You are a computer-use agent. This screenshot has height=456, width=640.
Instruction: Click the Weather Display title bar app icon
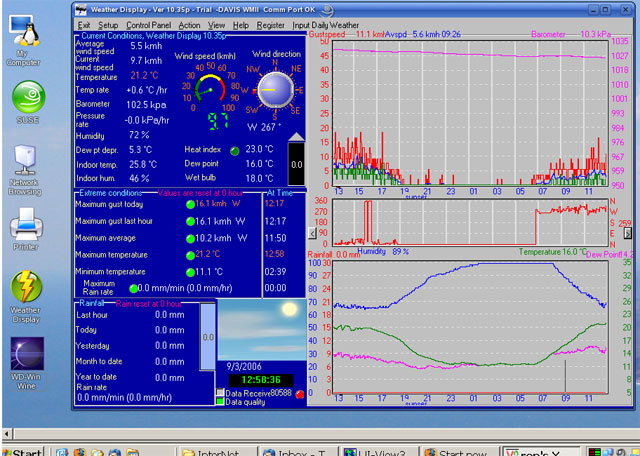pyautogui.click(x=81, y=9)
